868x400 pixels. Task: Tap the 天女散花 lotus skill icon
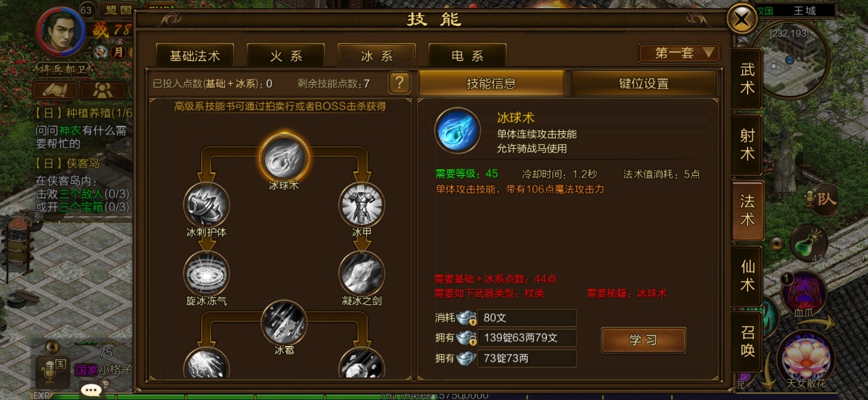tap(805, 358)
